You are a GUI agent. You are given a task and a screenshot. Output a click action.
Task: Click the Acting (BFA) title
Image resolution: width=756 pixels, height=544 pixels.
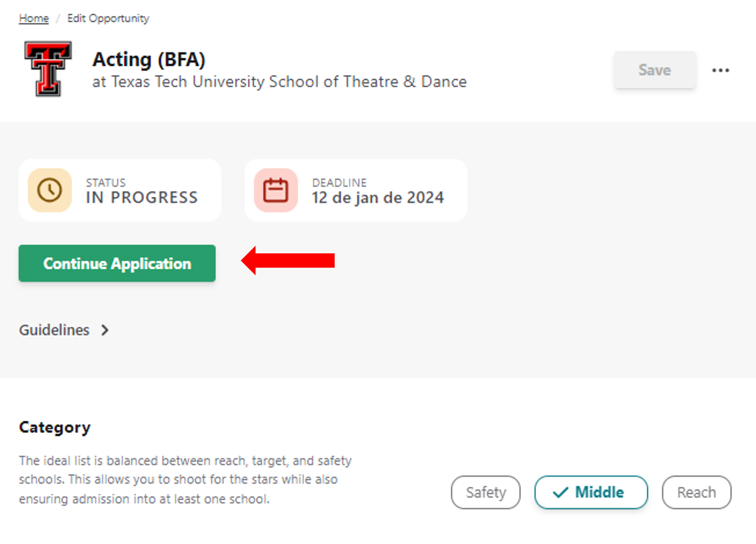point(149,59)
